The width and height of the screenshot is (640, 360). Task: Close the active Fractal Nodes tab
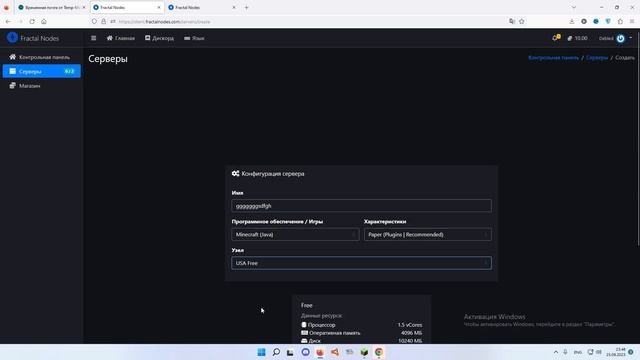pos(159,7)
